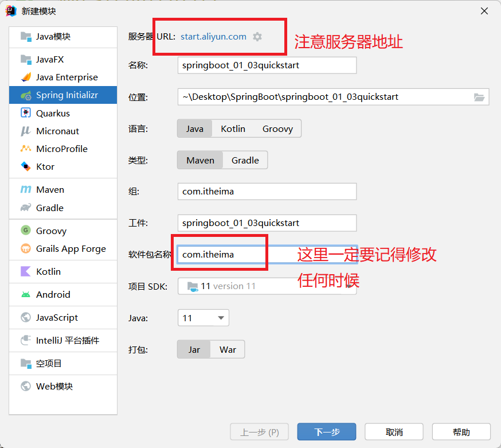Choose Micronaut from module list
This screenshot has height=448, width=501.
pos(63,131)
